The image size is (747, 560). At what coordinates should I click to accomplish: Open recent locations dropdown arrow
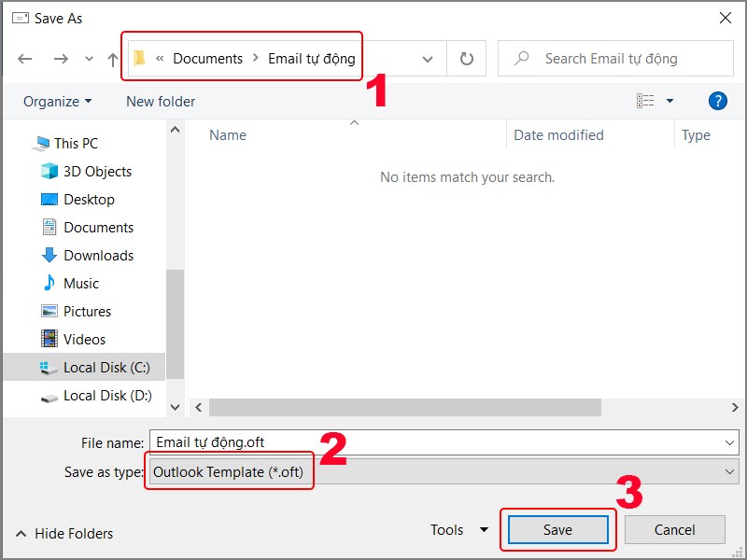click(x=89, y=59)
